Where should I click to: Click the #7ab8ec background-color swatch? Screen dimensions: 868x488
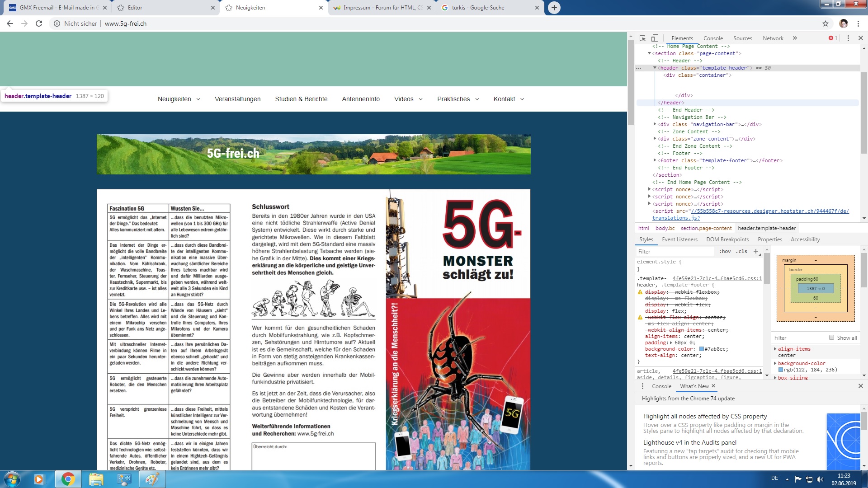pyautogui.click(x=702, y=349)
